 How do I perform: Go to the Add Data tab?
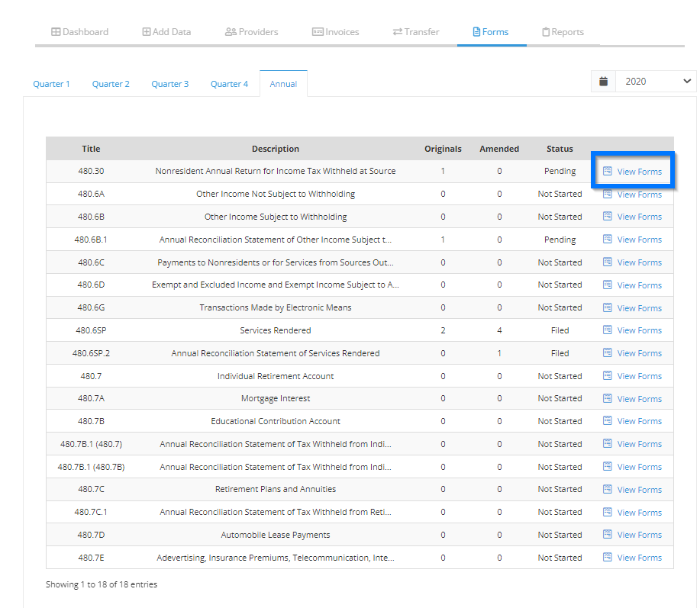pyautogui.click(x=166, y=32)
